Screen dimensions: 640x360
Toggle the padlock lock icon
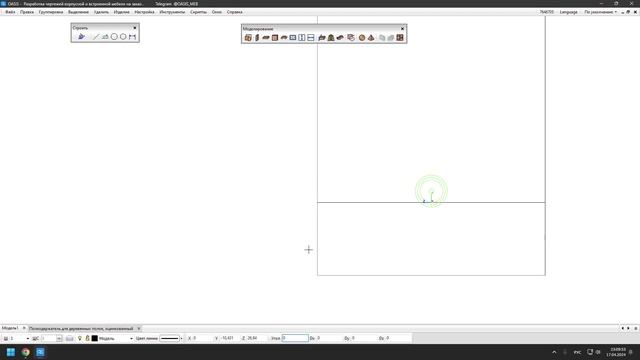point(87,338)
